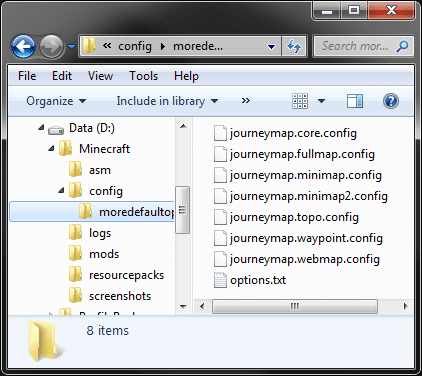Expand the previous locations address dropdown
This screenshot has height=376, width=422.
point(272,46)
